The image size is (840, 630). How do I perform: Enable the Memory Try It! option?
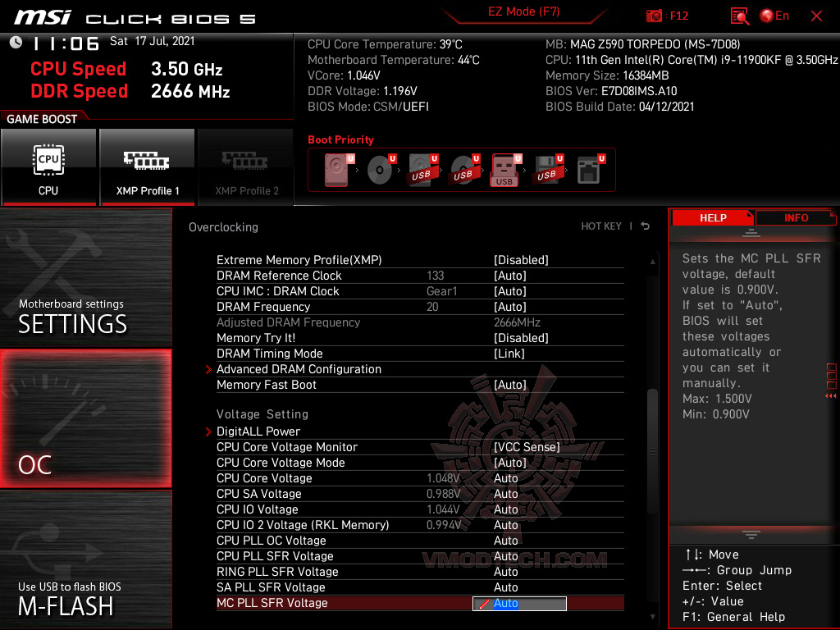click(522, 337)
